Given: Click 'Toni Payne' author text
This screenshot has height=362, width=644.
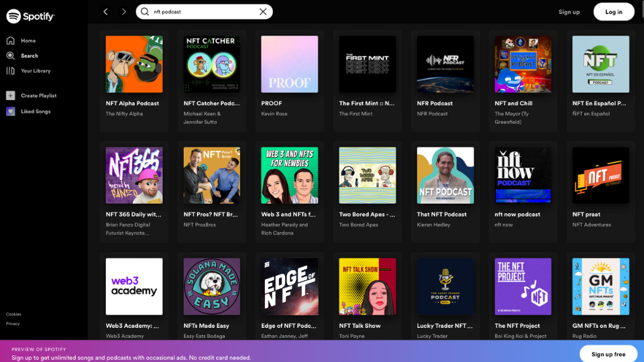Looking at the screenshot, I should (x=352, y=336).
